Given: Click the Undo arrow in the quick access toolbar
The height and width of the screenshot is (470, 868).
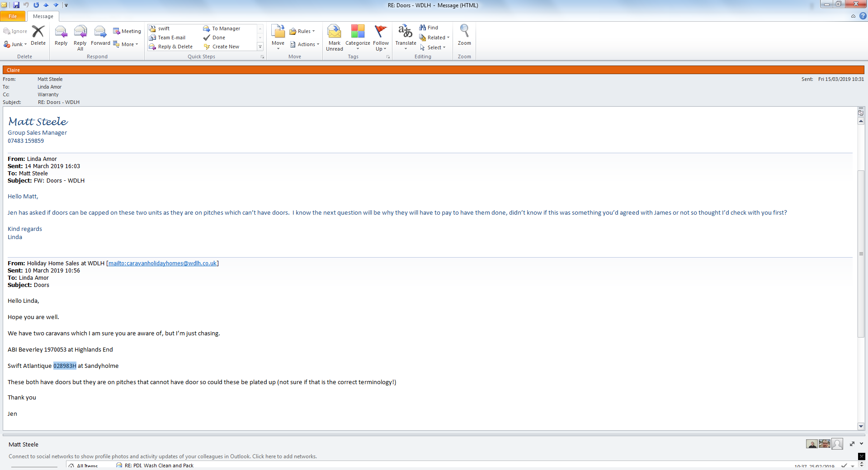Looking at the screenshot, I should point(26,5).
